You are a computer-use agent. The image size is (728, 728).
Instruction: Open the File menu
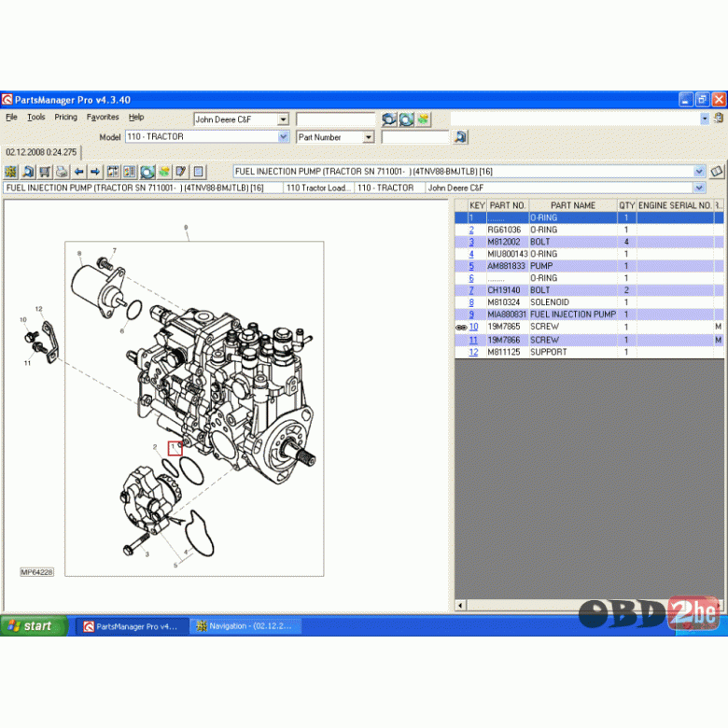click(11, 117)
